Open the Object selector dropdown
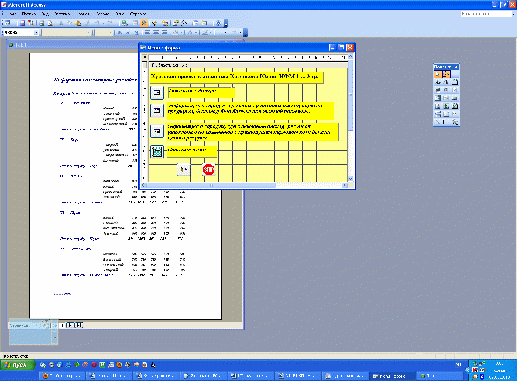Viewport: 518px width, 382px height. (x=36, y=32)
